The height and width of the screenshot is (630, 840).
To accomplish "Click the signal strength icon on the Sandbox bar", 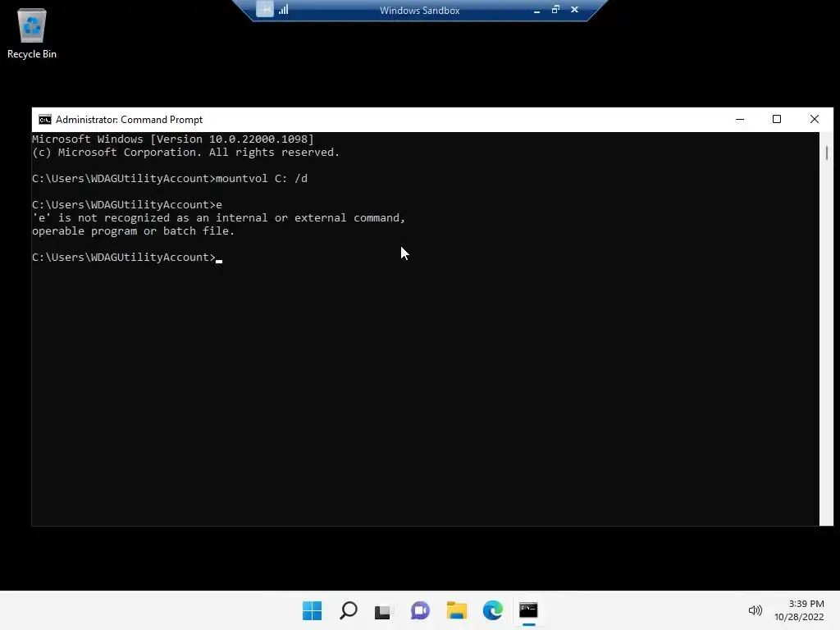I will 283,10.
